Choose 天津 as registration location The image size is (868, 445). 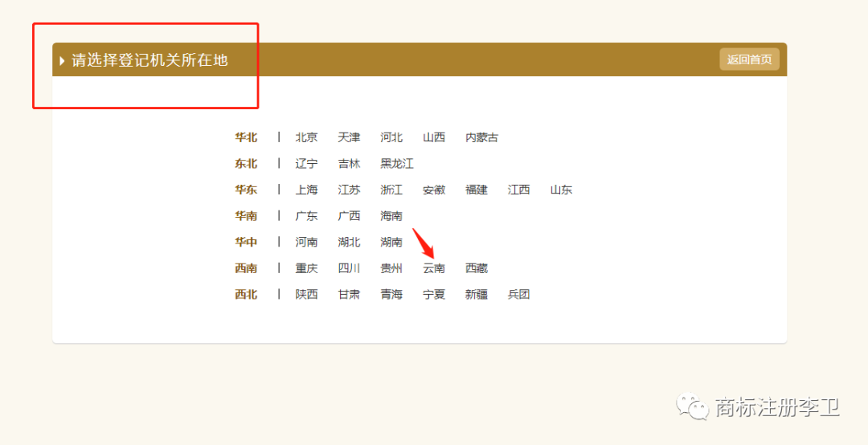click(x=349, y=137)
